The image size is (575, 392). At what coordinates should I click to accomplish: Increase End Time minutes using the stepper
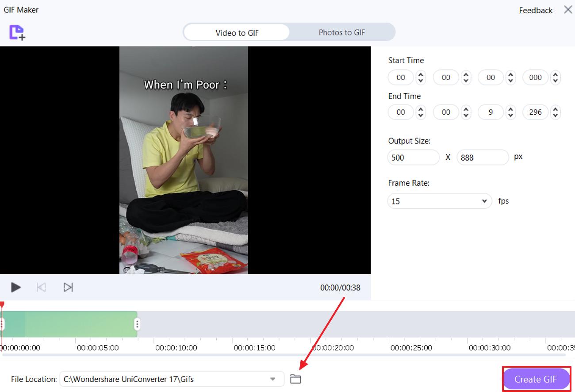pyautogui.click(x=465, y=109)
